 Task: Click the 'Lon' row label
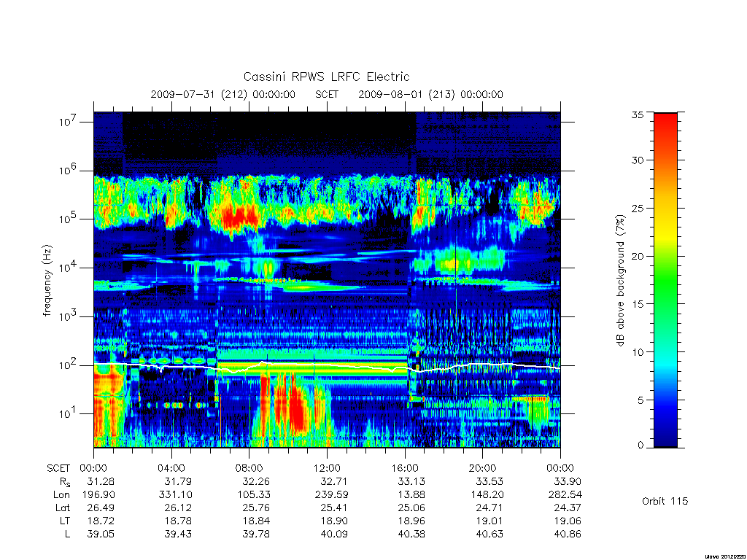click(x=61, y=495)
